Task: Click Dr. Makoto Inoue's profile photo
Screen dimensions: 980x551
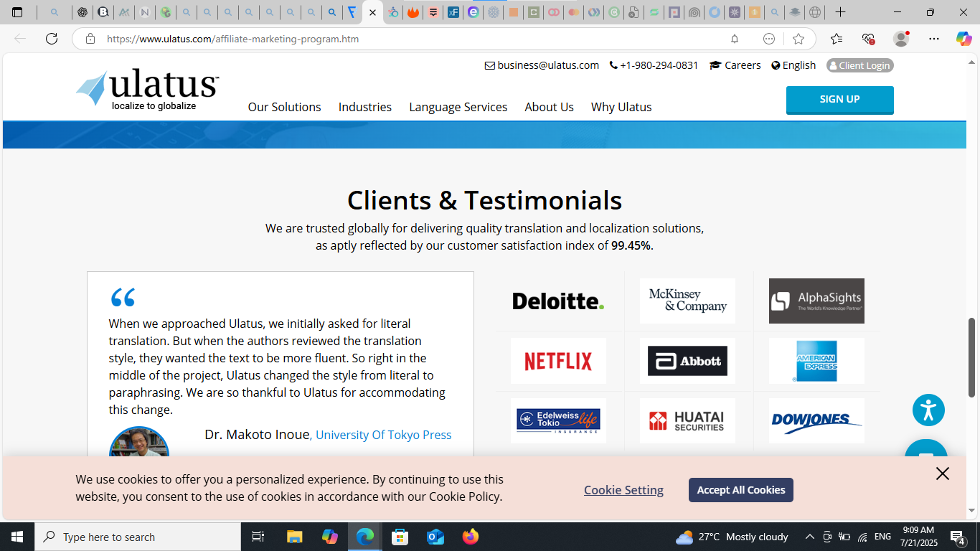Action: (x=139, y=442)
